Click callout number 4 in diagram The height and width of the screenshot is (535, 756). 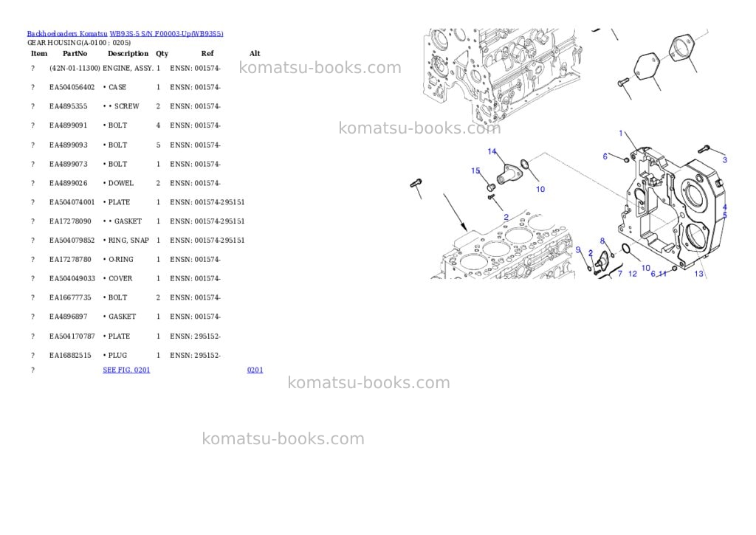(725, 208)
